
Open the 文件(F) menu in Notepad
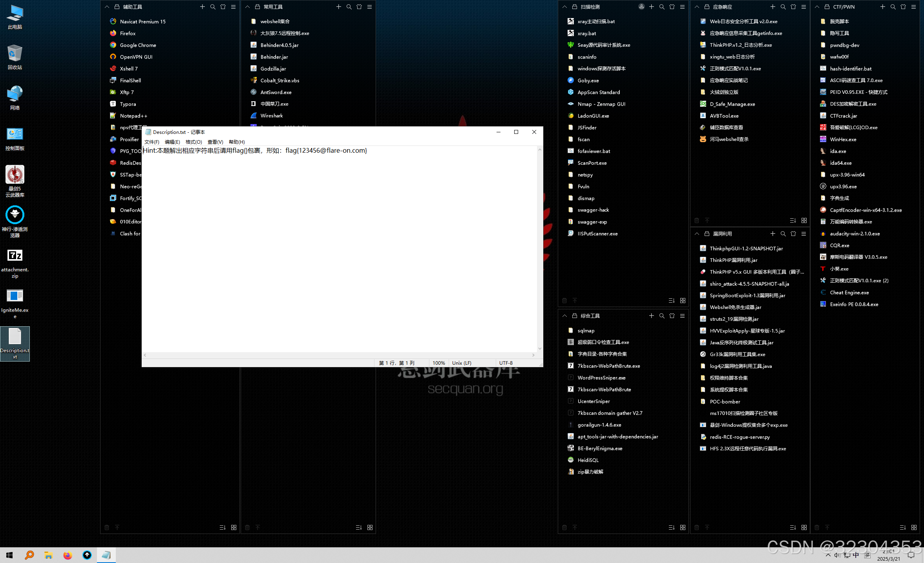(x=152, y=142)
